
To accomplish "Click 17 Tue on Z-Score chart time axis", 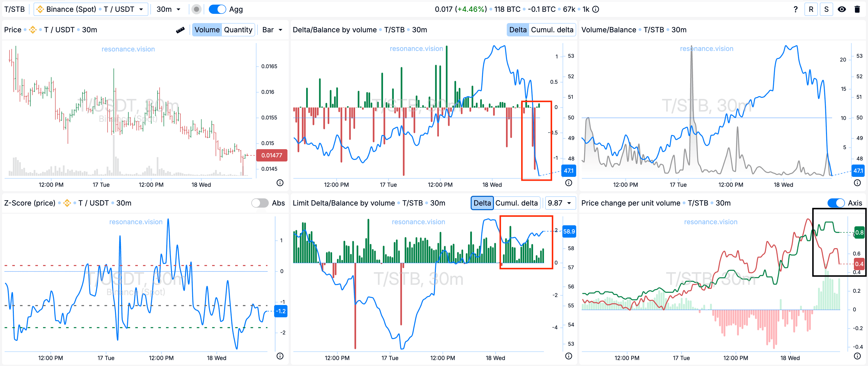I will tap(106, 358).
